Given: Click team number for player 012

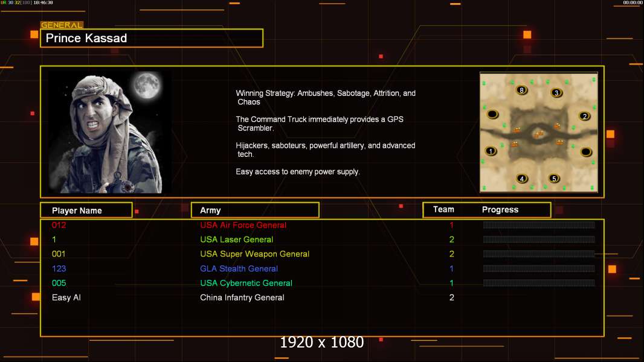Looking at the screenshot, I should pyautogui.click(x=451, y=225).
